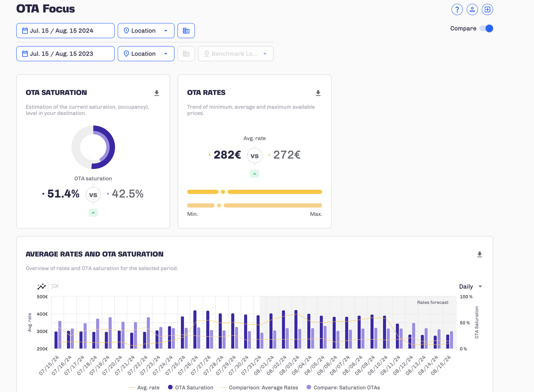
Task: Select the solid line chart view icon
Action: tap(42, 287)
